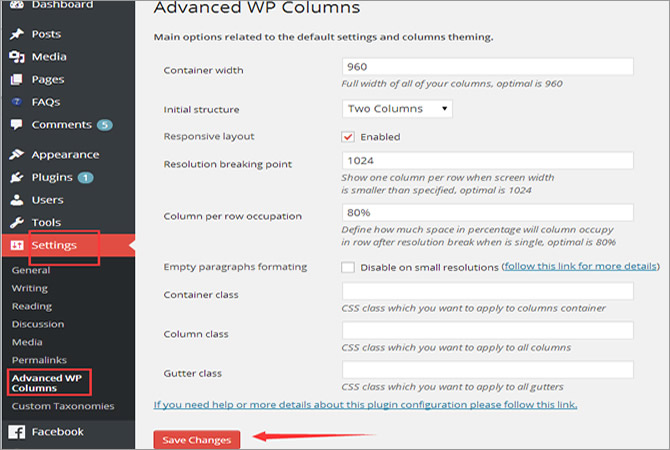Image resolution: width=670 pixels, height=450 pixels.
Task: Click the Plugins update badge 1
Action: (85, 177)
